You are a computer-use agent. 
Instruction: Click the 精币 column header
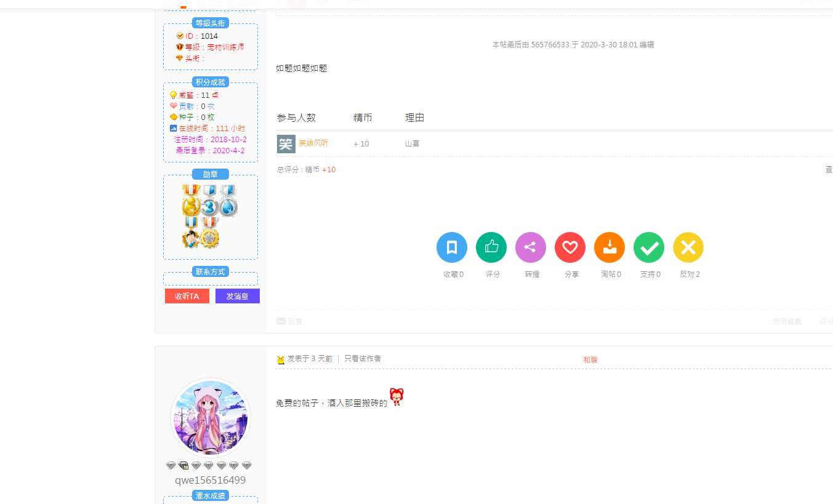pyautogui.click(x=363, y=118)
